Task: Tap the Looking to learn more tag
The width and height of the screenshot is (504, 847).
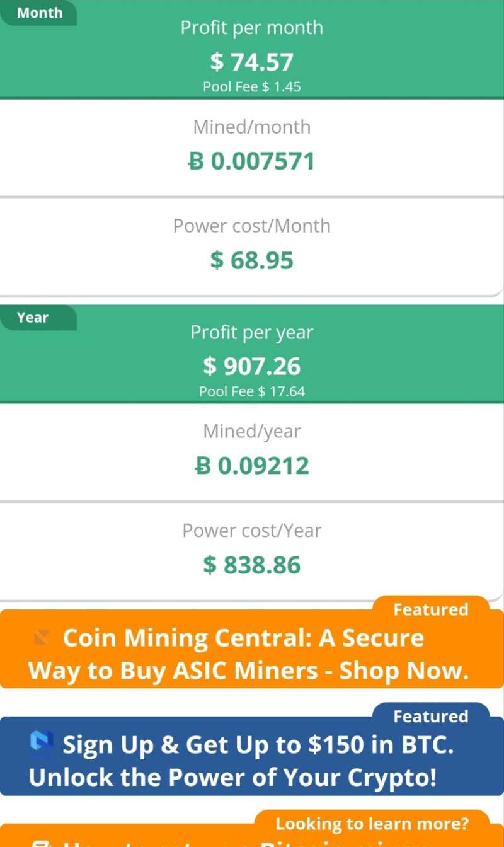Action: point(372,823)
